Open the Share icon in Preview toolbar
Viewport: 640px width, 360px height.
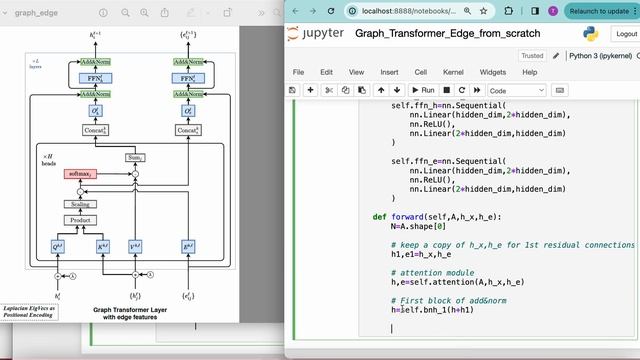coord(164,13)
